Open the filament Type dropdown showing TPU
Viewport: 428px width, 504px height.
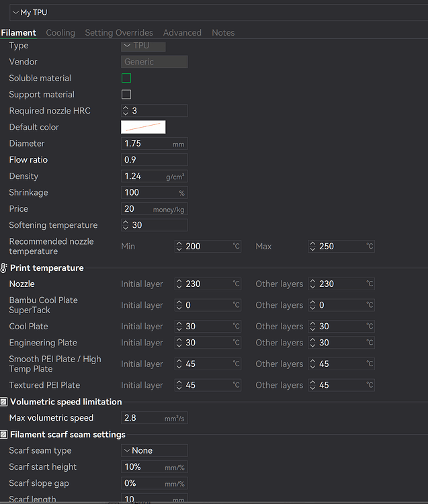coord(143,46)
